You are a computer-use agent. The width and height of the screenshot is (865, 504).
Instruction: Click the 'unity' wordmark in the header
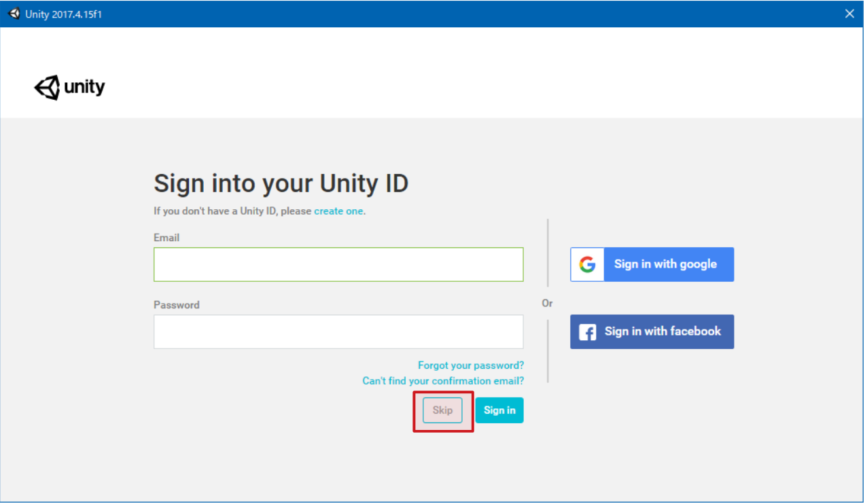(x=84, y=88)
